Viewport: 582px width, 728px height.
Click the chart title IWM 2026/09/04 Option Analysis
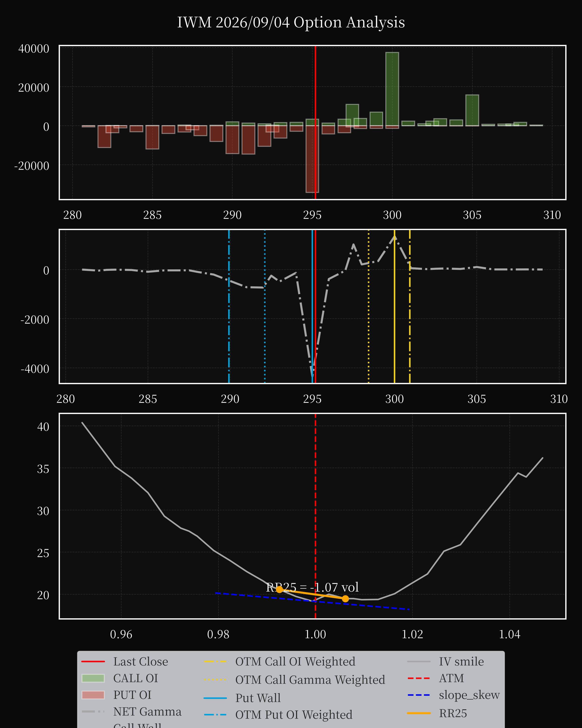click(291, 23)
